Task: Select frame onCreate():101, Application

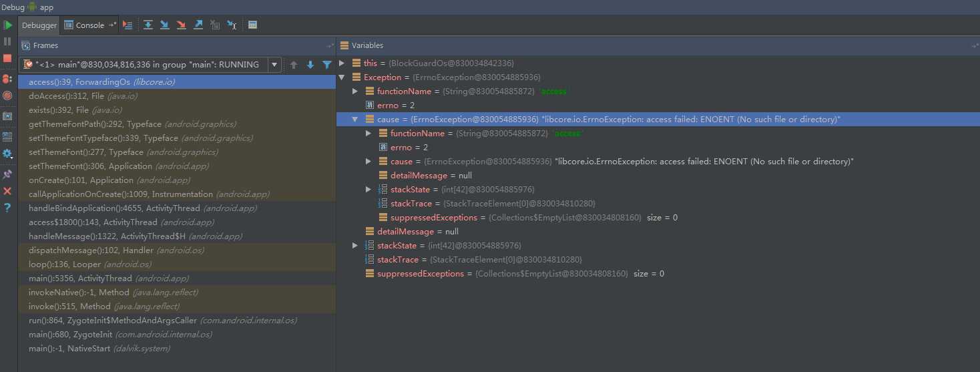Action: tap(177, 180)
